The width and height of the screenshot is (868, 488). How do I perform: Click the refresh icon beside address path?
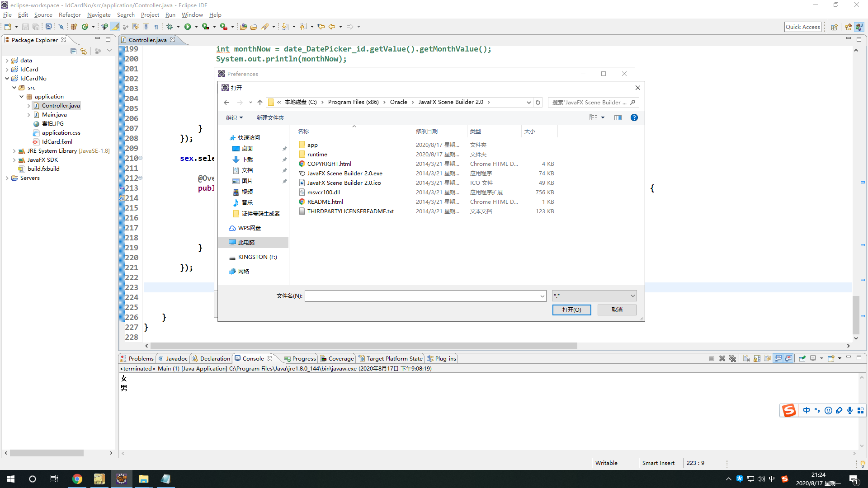click(538, 102)
